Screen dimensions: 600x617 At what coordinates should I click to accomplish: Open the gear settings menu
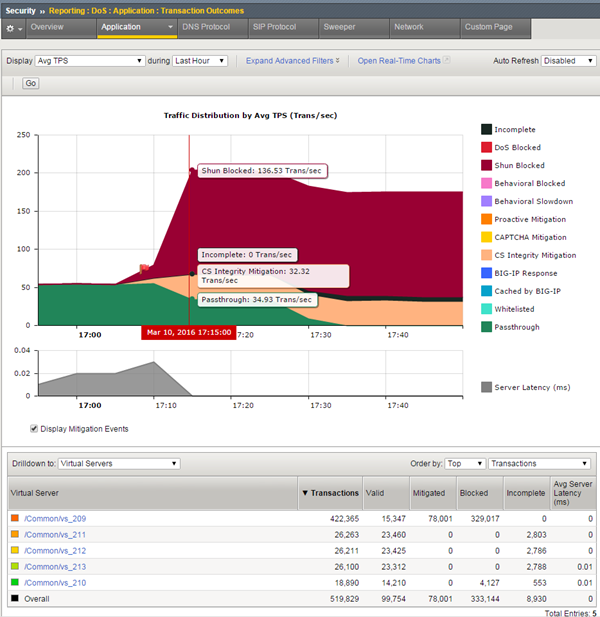(11, 28)
